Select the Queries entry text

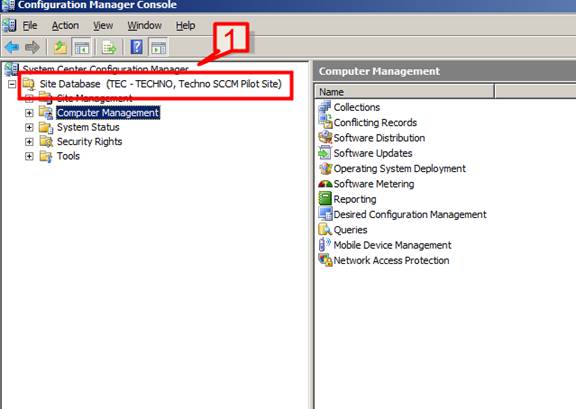pos(350,230)
